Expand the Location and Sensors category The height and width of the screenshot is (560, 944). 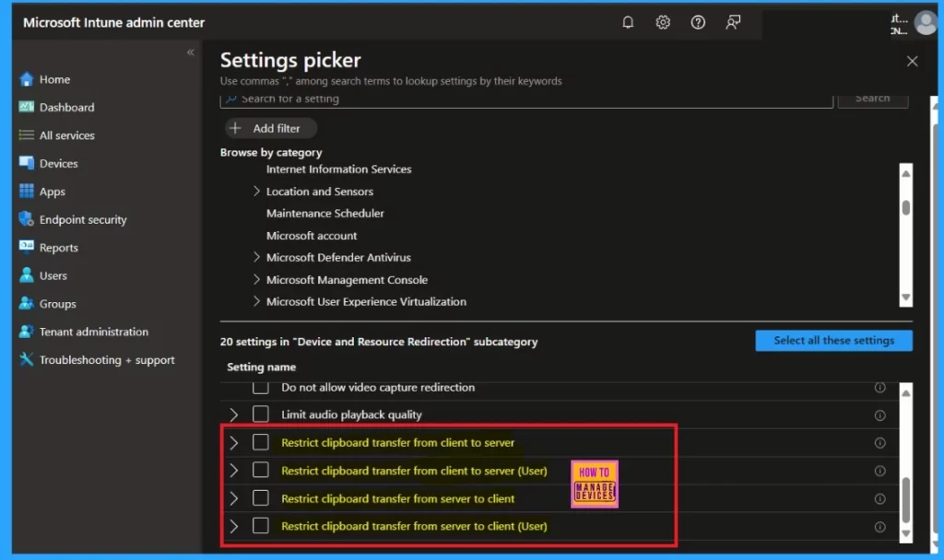(256, 192)
